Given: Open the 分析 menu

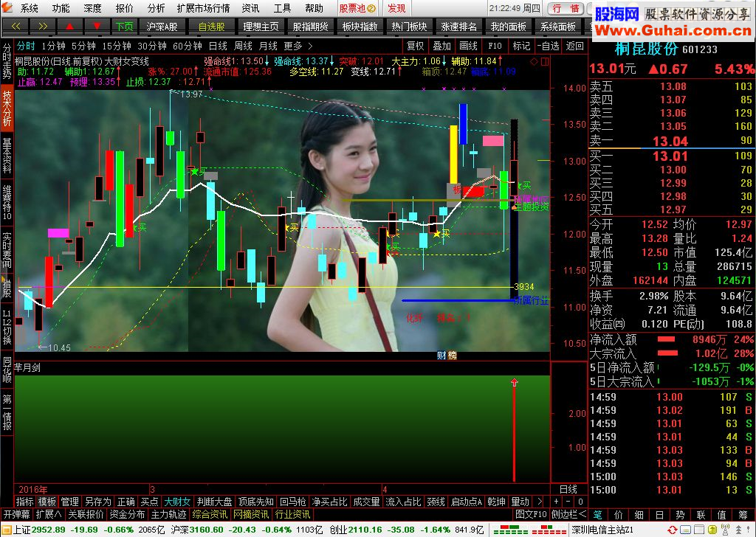Looking at the screenshot, I should [157, 8].
